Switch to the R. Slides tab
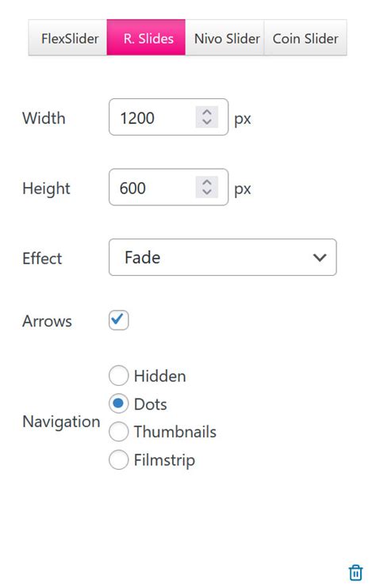376x588 pixels. pos(146,37)
